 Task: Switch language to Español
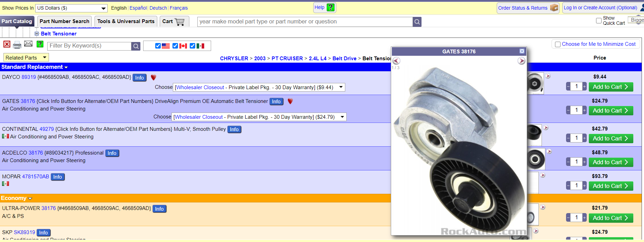coord(138,8)
